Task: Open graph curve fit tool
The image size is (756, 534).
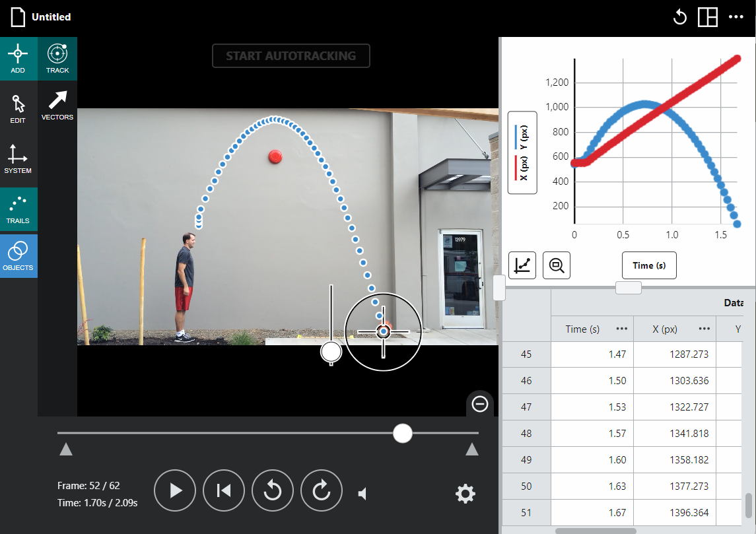Action: pos(522,265)
